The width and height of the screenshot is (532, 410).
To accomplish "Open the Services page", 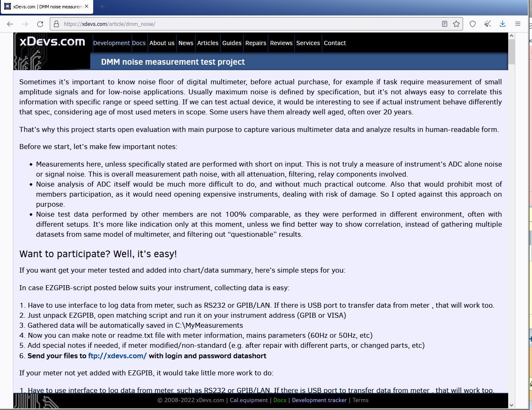I will click(308, 43).
